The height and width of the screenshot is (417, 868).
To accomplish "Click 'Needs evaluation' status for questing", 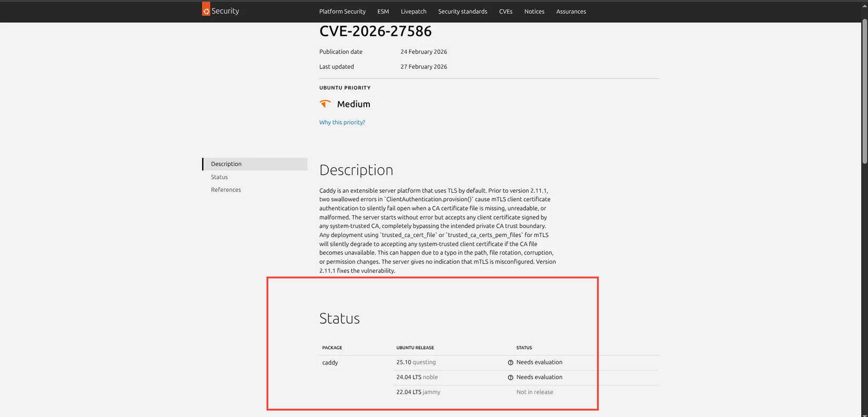I will [x=539, y=362].
